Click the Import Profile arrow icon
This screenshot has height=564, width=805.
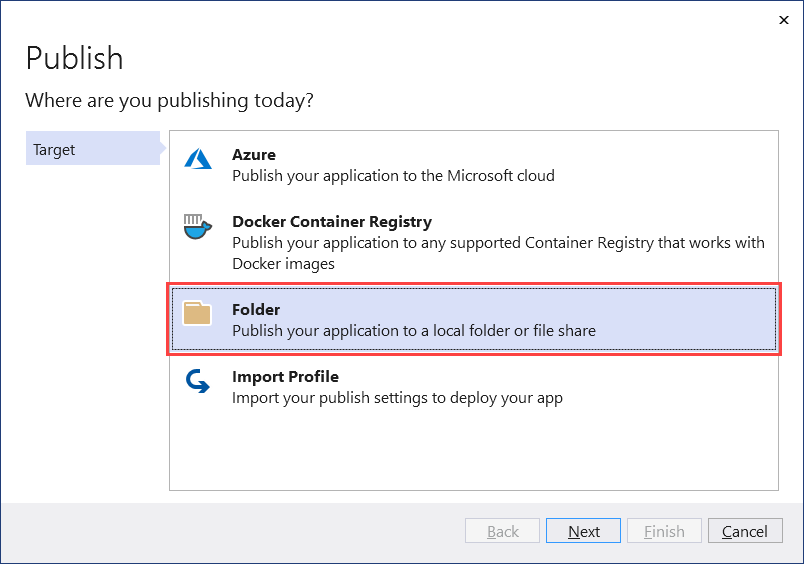197,381
